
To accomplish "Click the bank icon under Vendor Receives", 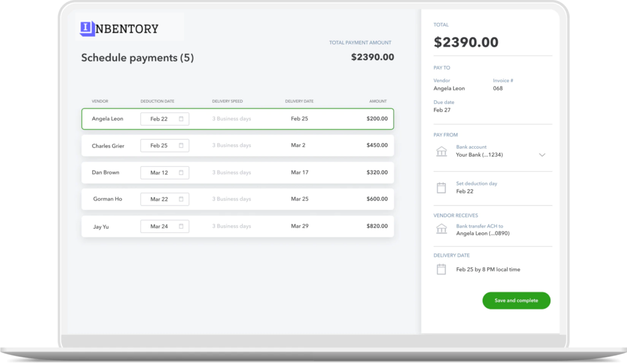I will [x=441, y=229].
